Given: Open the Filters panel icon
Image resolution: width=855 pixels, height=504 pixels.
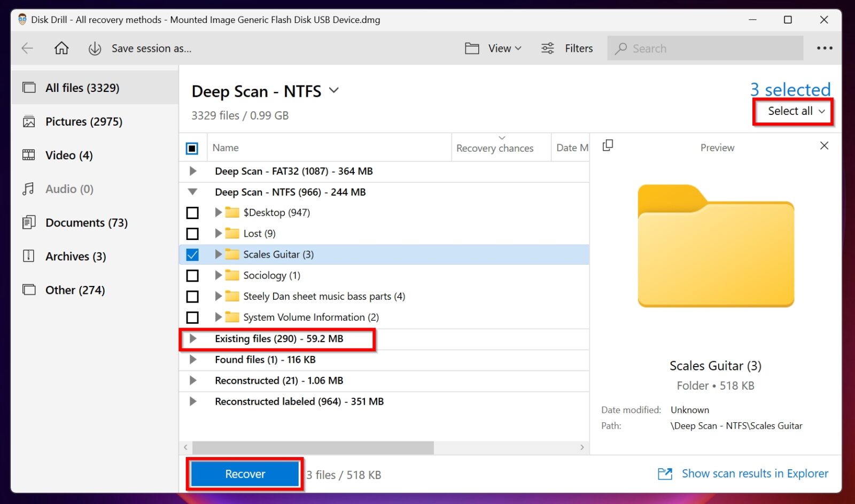Looking at the screenshot, I should [x=547, y=48].
